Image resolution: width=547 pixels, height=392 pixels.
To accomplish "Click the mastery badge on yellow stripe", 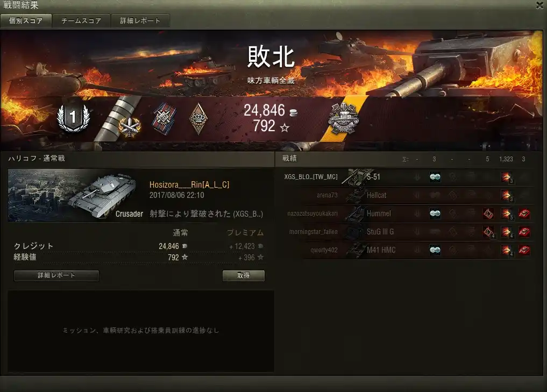I will pyautogui.click(x=343, y=119).
